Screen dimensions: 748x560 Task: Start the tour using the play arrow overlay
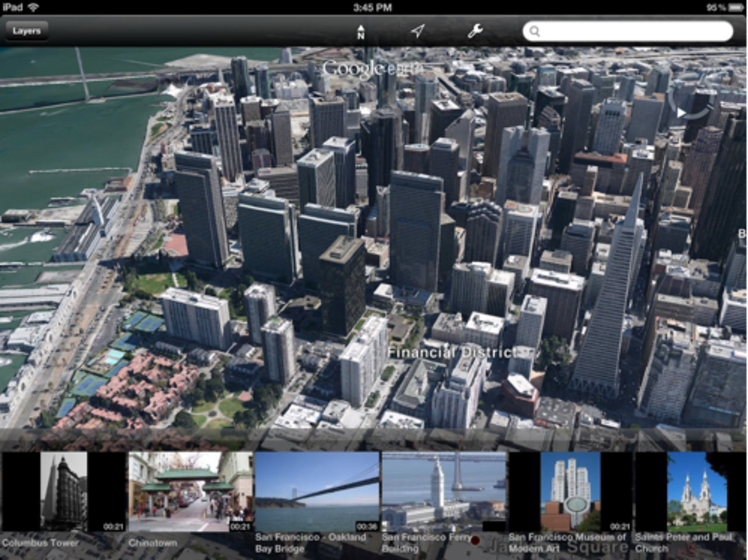[x=682, y=112]
